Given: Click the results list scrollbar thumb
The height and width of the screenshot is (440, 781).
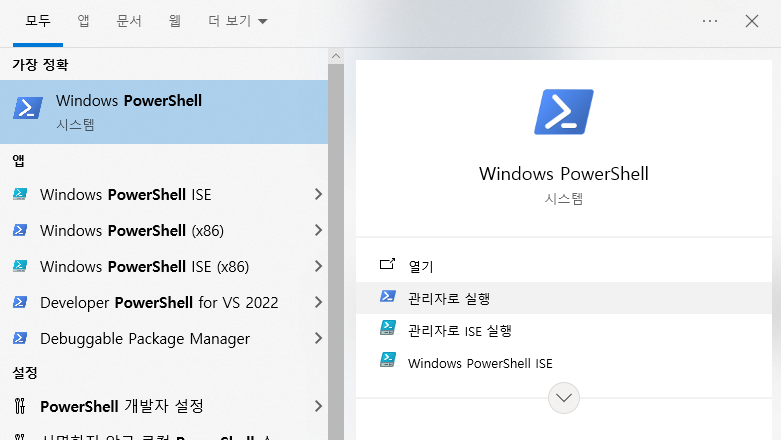Looking at the screenshot, I should tap(336, 252).
